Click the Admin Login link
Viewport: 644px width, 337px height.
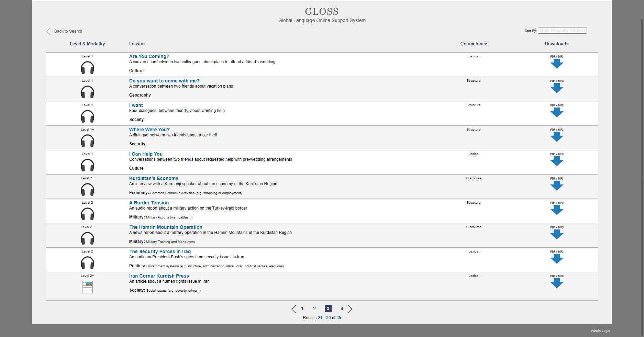600,330
